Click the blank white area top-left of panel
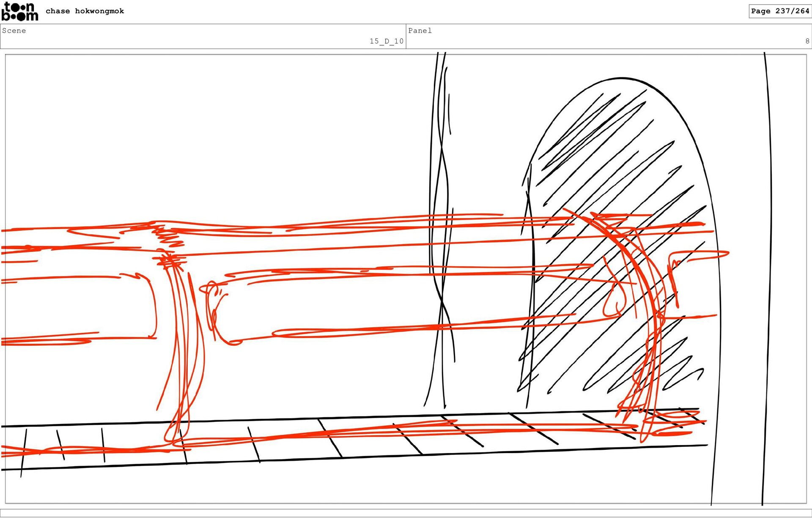Screen dimensions: 812x525 169,127
